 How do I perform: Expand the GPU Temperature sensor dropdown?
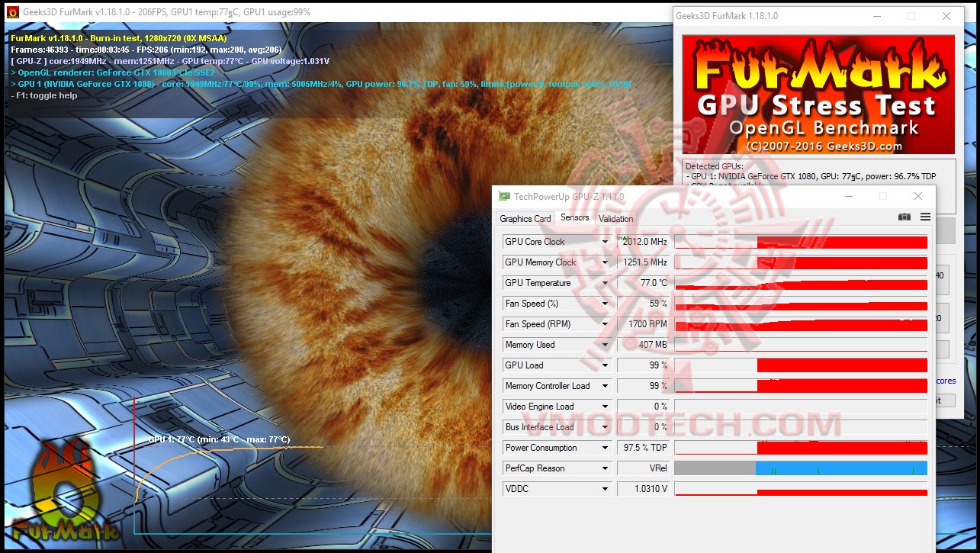[605, 283]
